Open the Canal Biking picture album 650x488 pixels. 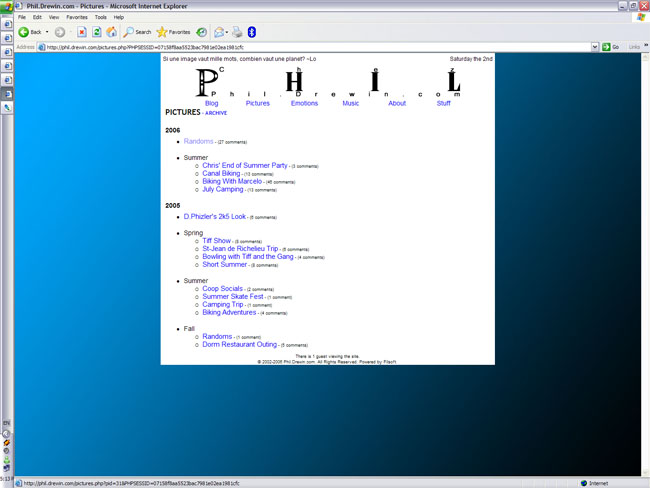coord(221,173)
